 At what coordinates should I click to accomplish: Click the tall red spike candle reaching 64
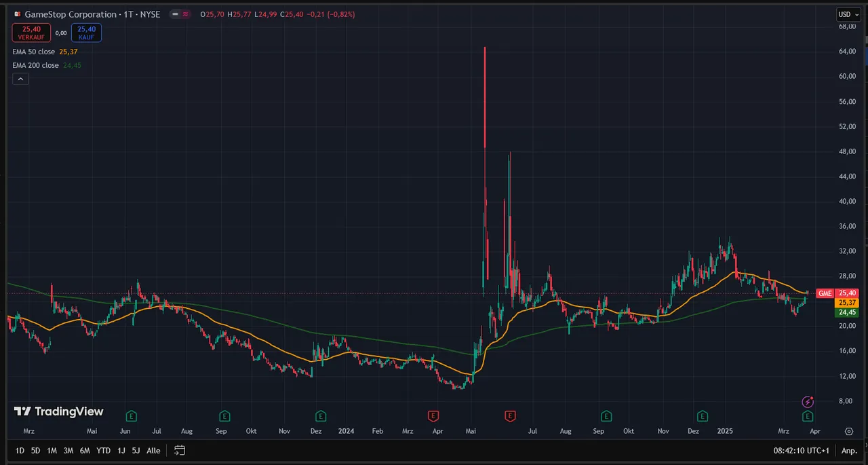click(x=484, y=97)
